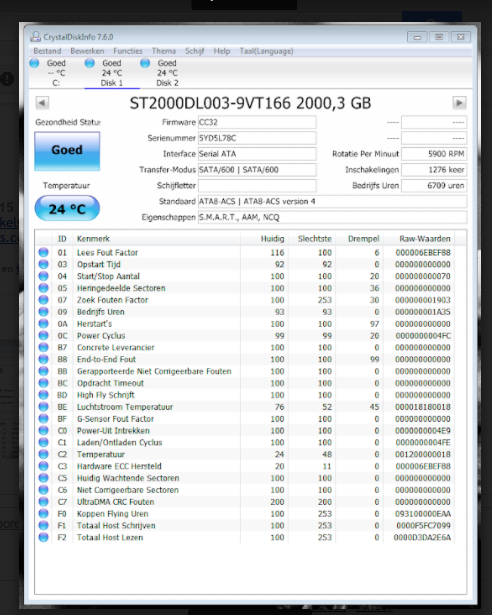The height and width of the screenshot is (615, 492).
Task: Click status orb for Zoek Fouten Factor
Action: pyautogui.click(x=44, y=300)
